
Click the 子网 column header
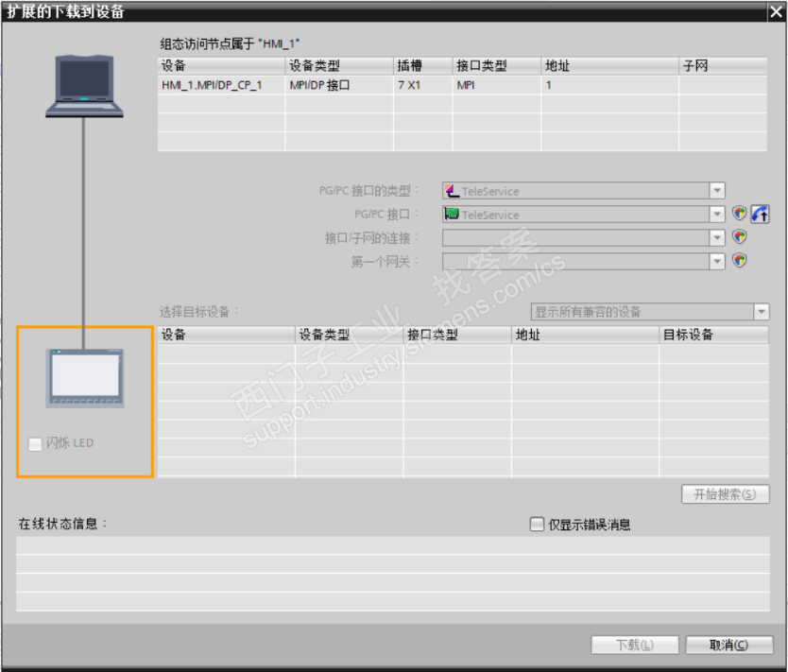723,65
